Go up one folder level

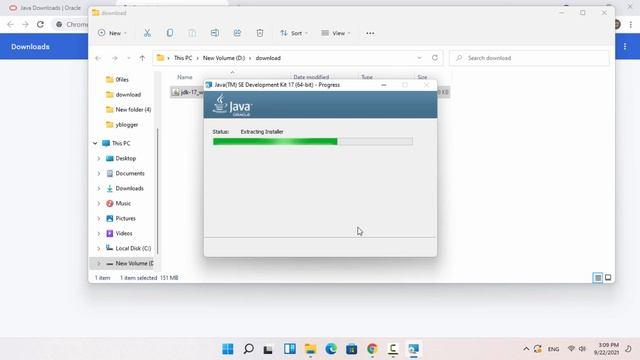click(142, 58)
